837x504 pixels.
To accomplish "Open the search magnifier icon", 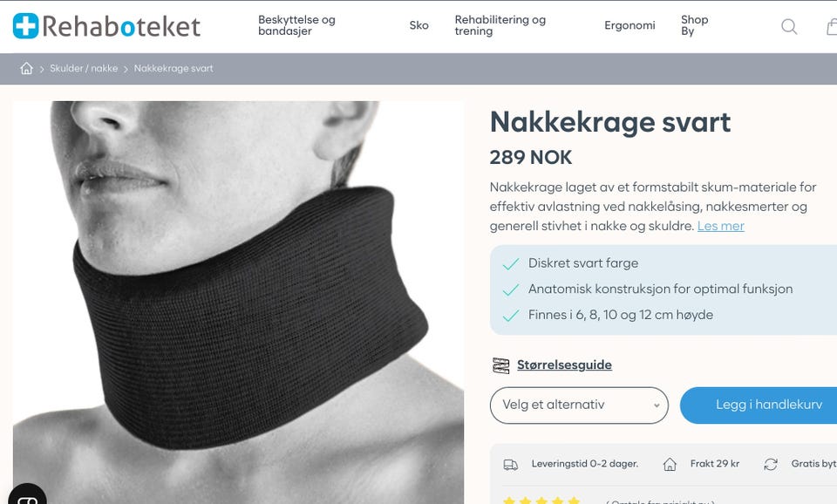I will pyautogui.click(x=789, y=26).
